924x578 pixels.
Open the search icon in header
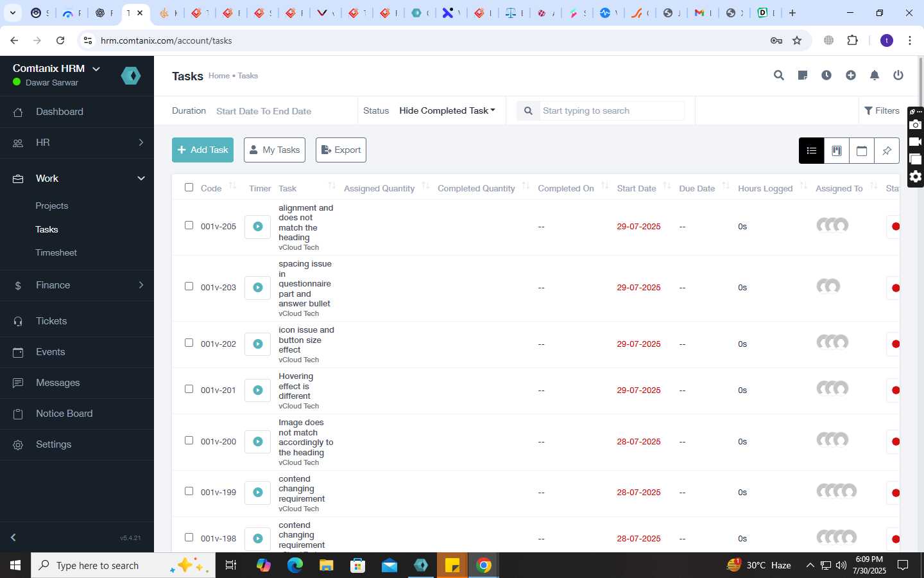point(779,75)
